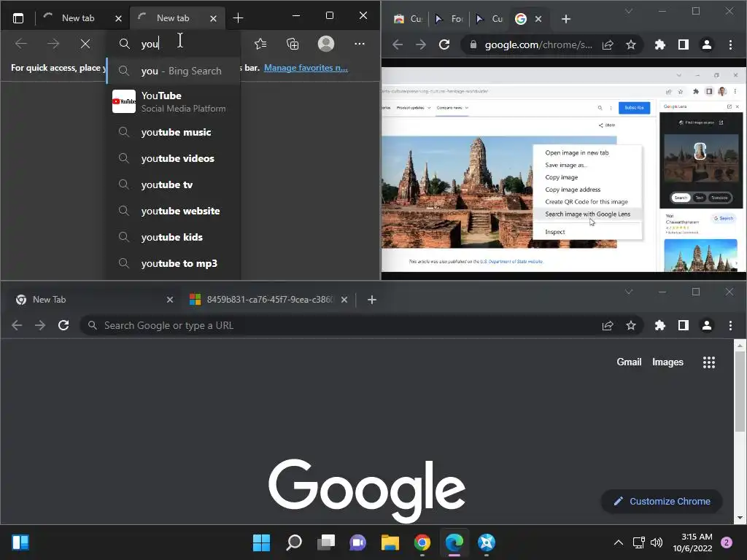The height and width of the screenshot is (560, 747).
Task: Close active Google tab in top-right Chrome
Action: pos(538,19)
